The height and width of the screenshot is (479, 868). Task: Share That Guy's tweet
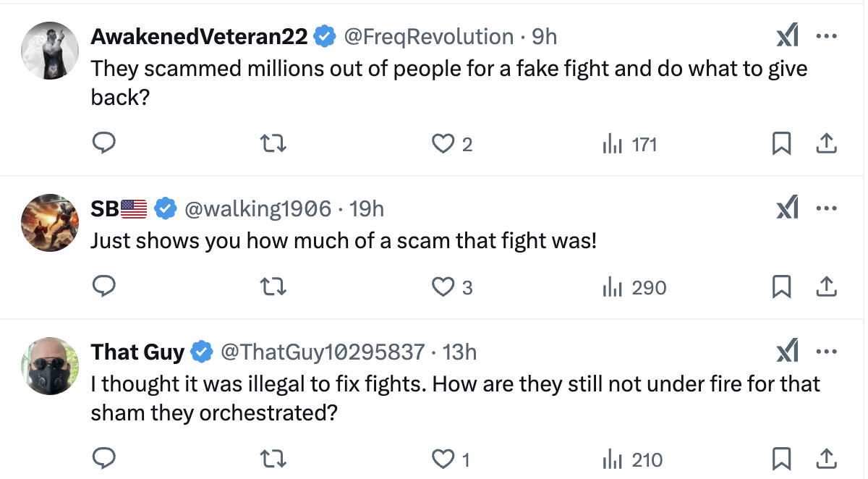825,459
